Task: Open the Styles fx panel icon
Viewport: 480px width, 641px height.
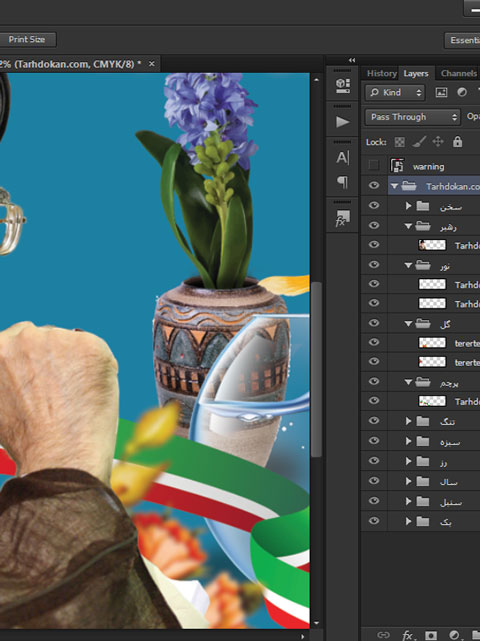Action: tap(342, 218)
